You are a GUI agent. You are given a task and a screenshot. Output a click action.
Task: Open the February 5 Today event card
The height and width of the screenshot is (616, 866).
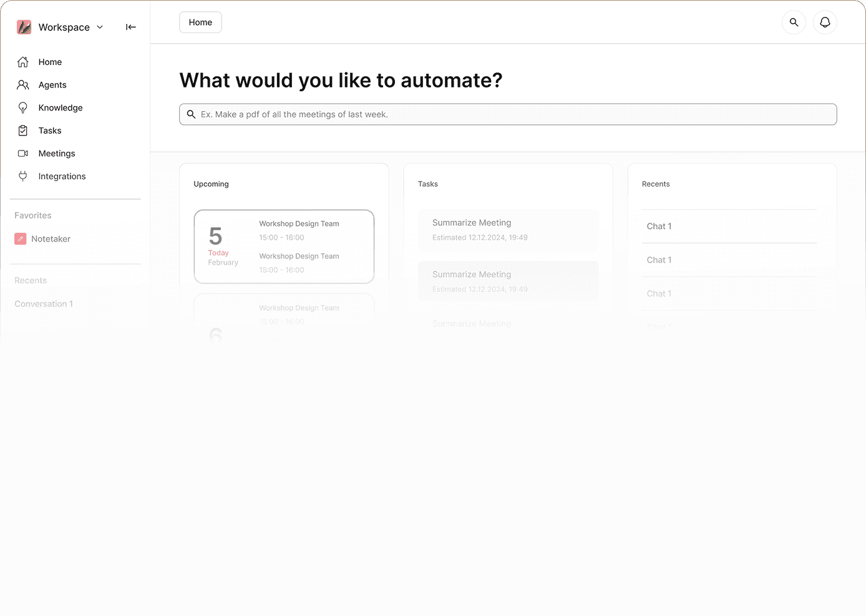[284, 247]
